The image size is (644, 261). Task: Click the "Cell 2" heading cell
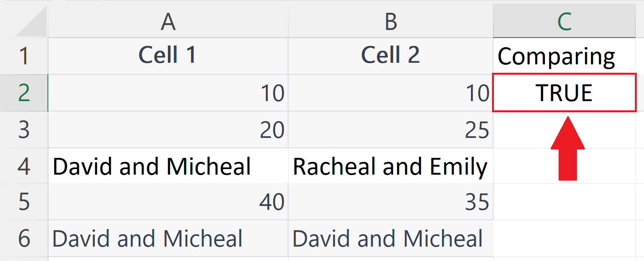(391, 56)
